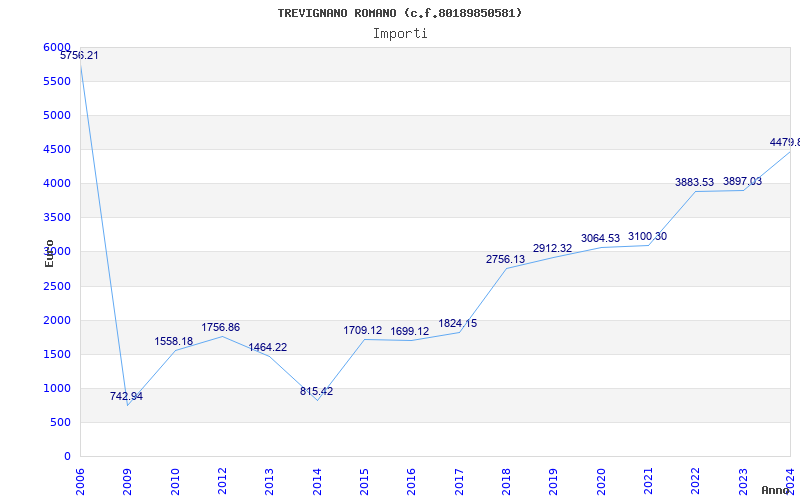
Task: Select the 1464.22 data label
Action: [267, 347]
